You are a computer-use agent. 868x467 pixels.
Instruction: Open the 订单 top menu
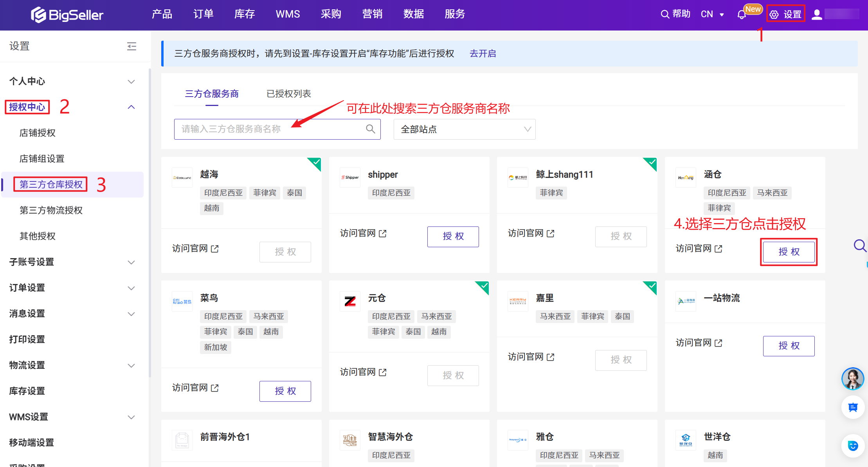[x=203, y=14]
